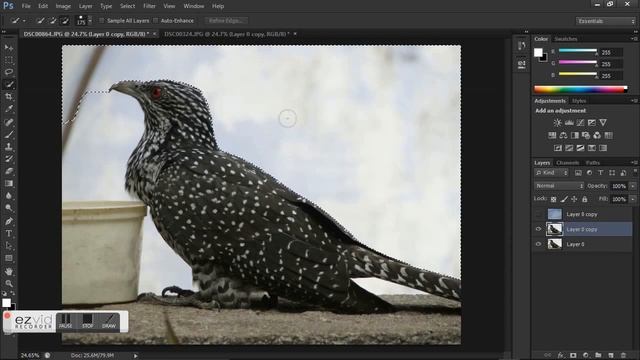Click ezvid Pause button
The height and width of the screenshot is (360, 640).
coord(65,321)
